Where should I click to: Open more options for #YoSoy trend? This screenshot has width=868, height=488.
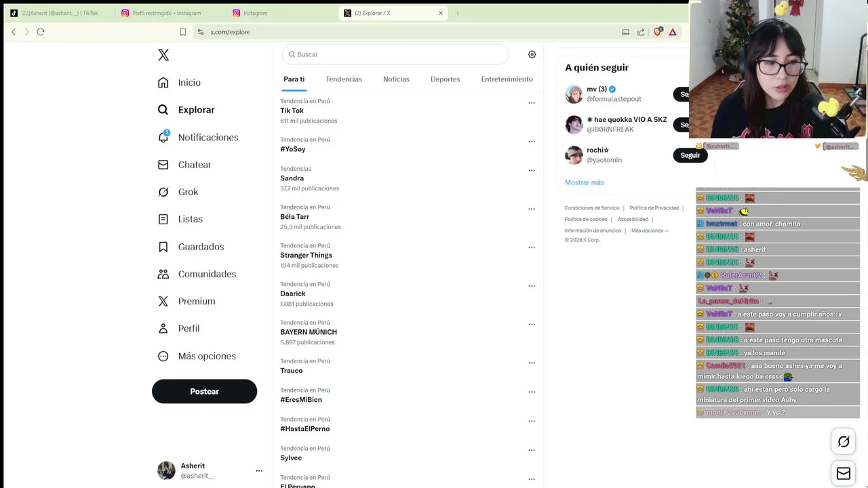532,142
